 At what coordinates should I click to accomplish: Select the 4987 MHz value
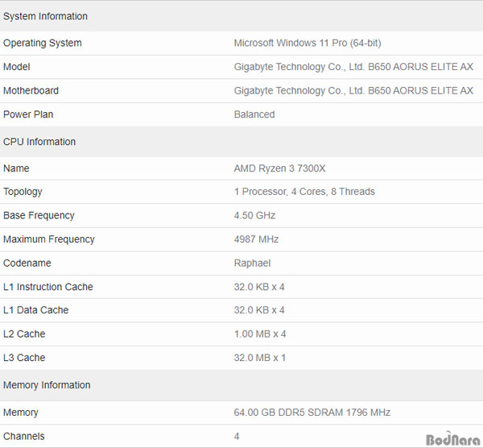pyautogui.click(x=256, y=239)
